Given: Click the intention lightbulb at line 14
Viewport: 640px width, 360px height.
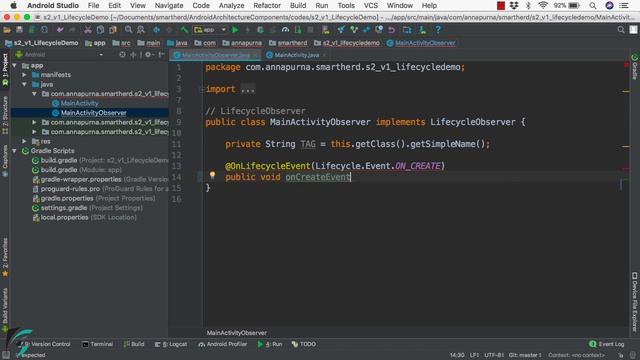Looking at the screenshot, I should pyautogui.click(x=212, y=175).
